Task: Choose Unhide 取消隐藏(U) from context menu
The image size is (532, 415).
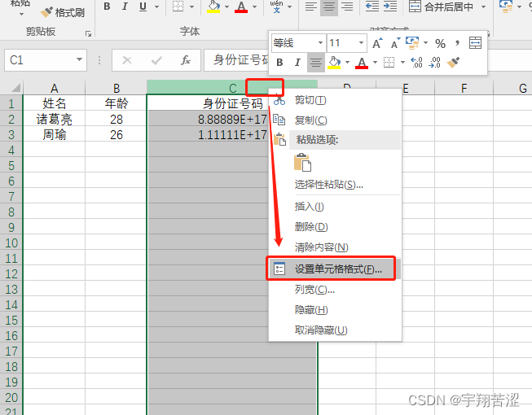Action: pyautogui.click(x=335, y=330)
